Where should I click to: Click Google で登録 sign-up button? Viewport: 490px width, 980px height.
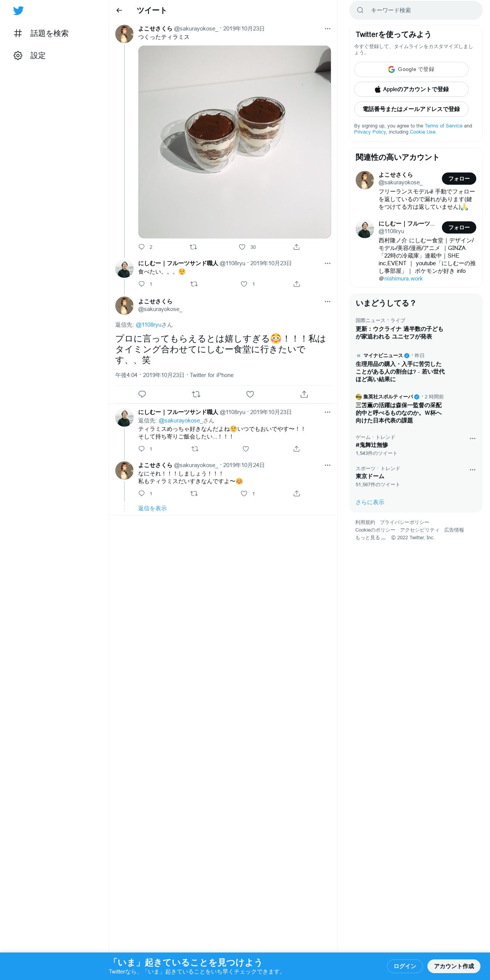(411, 69)
